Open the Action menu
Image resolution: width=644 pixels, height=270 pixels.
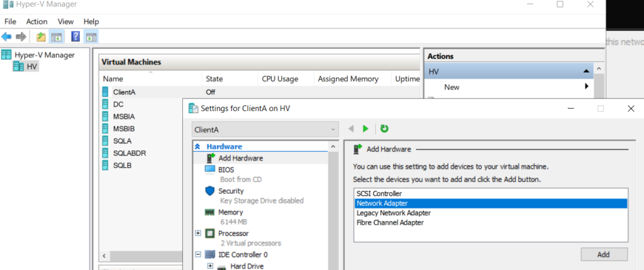click(36, 22)
